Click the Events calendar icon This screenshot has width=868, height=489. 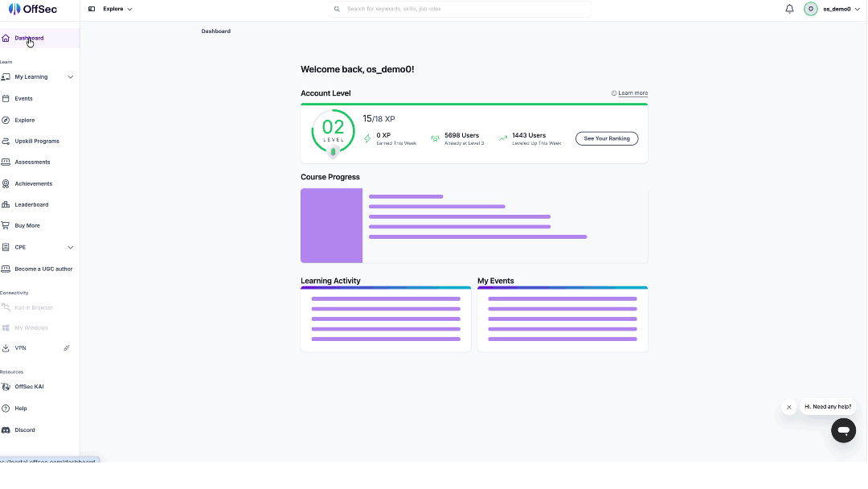pyautogui.click(x=6, y=99)
